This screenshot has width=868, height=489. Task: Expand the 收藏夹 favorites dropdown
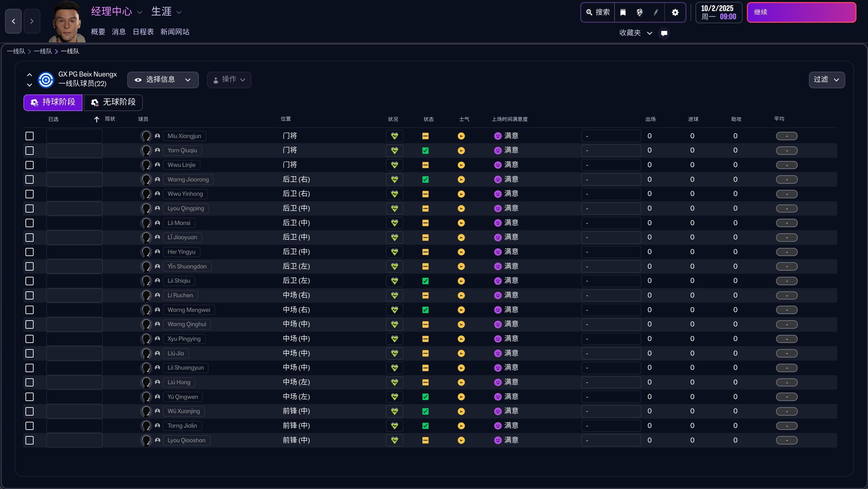point(635,33)
